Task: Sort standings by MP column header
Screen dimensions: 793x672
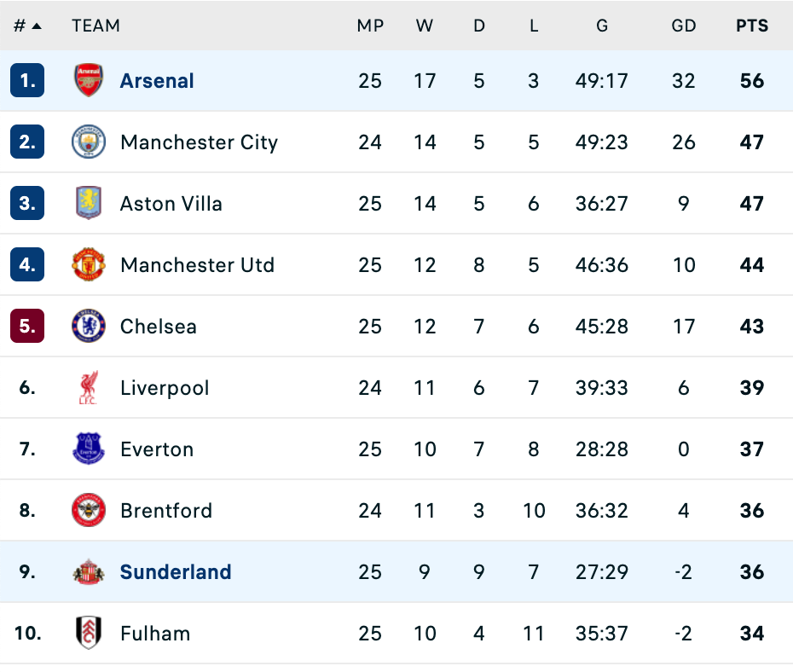Action: (x=370, y=26)
